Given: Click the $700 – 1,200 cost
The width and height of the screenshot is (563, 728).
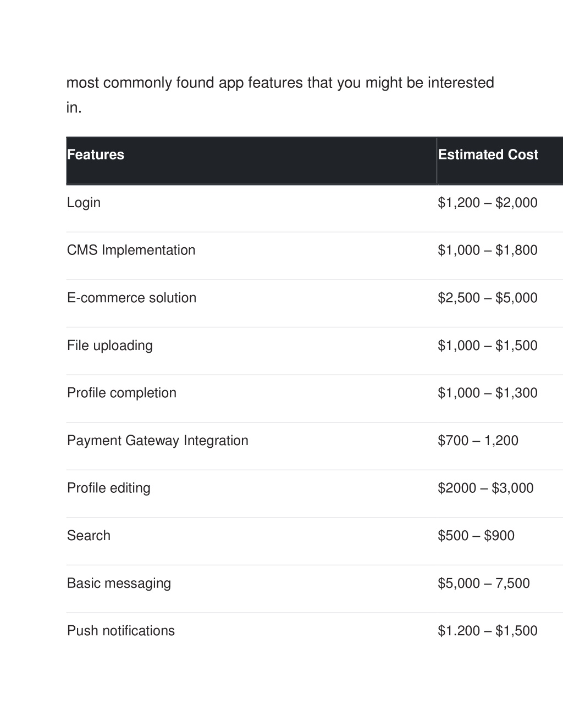Looking at the screenshot, I should pos(478,441).
